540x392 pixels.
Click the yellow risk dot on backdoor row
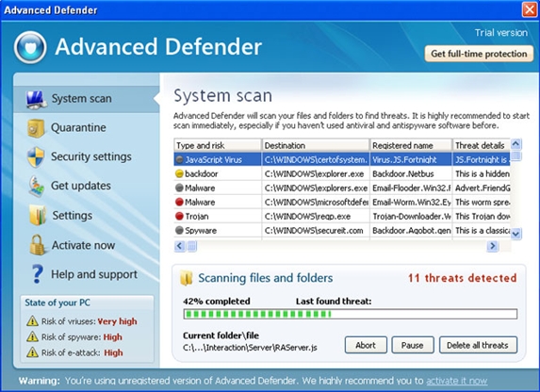pos(179,173)
